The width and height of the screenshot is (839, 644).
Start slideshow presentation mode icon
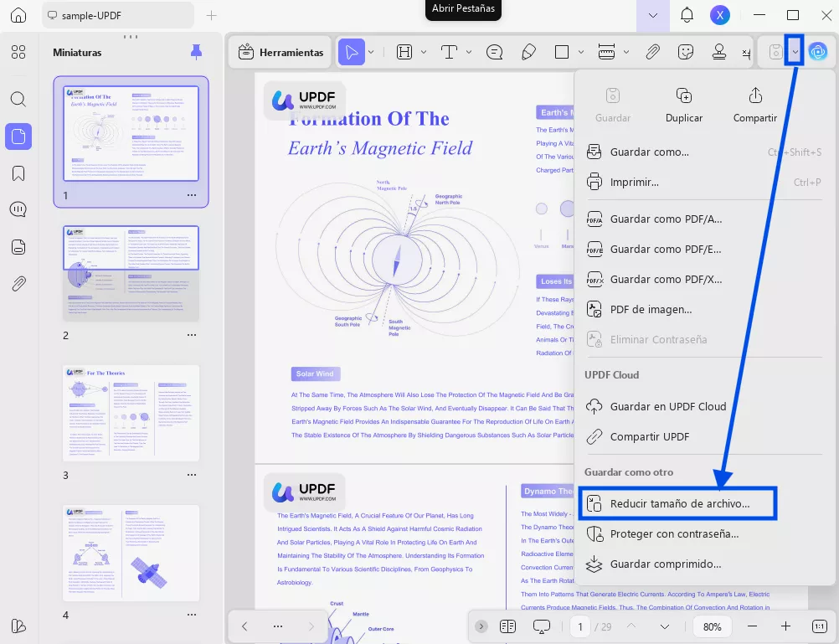(542, 626)
